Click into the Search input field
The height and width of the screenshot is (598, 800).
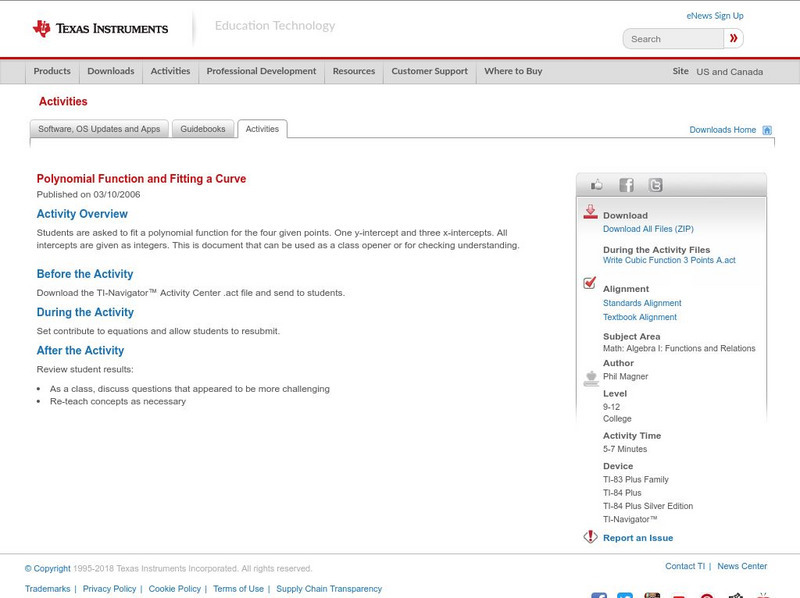click(673, 39)
